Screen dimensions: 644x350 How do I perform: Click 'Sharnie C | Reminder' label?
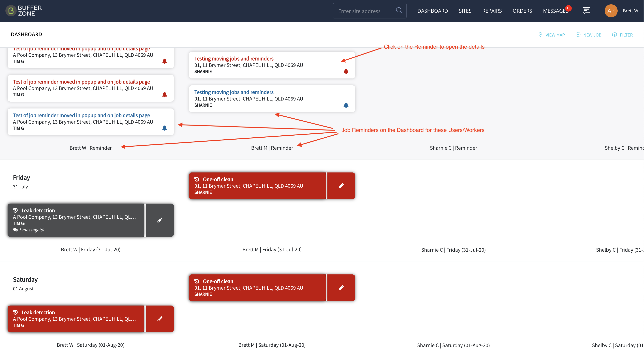point(453,148)
